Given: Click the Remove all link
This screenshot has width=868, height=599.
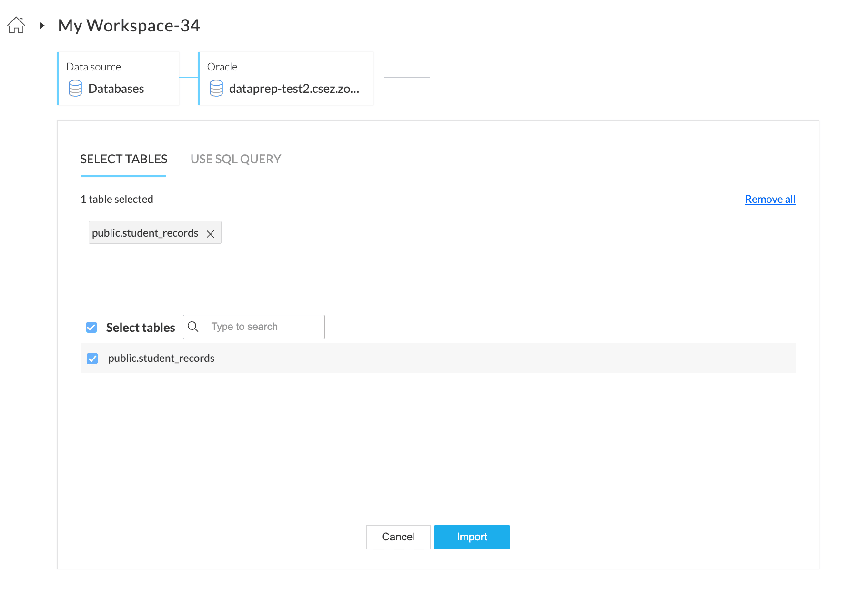Looking at the screenshot, I should pyautogui.click(x=770, y=199).
